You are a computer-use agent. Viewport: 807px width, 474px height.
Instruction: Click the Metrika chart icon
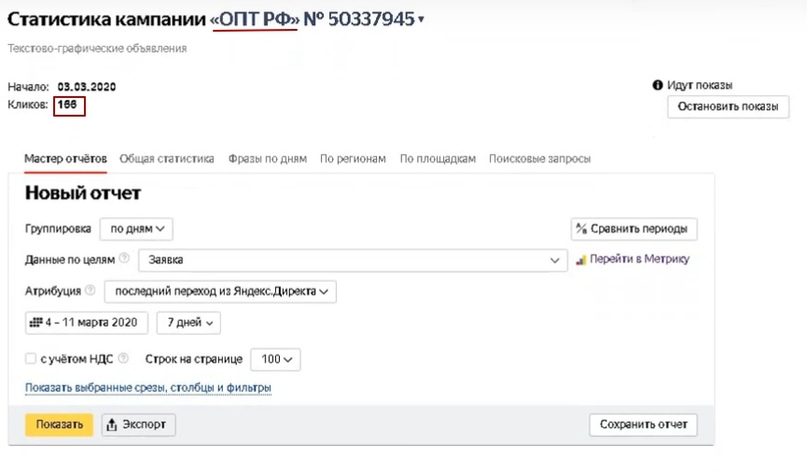click(x=581, y=260)
